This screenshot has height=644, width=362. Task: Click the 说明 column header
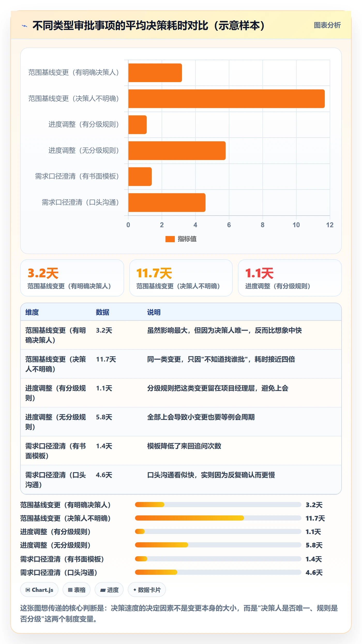tap(154, 312)
